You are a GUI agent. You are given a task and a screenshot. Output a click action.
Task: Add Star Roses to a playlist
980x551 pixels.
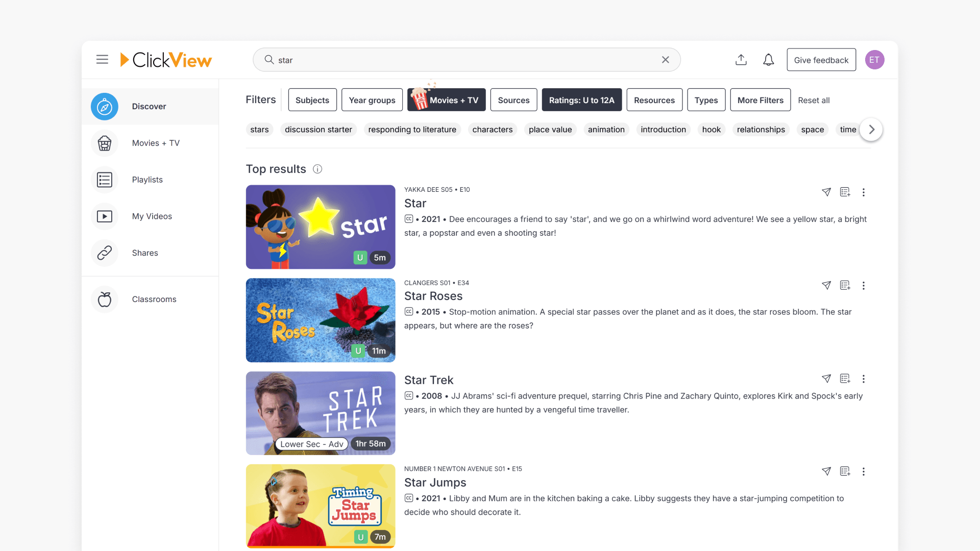(x=845, y=285)
